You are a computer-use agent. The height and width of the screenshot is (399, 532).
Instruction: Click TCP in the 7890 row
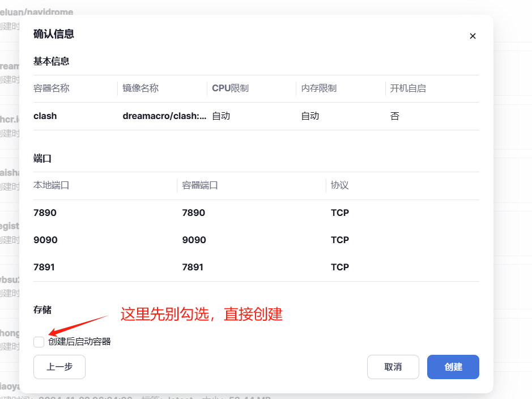point(340,213)
